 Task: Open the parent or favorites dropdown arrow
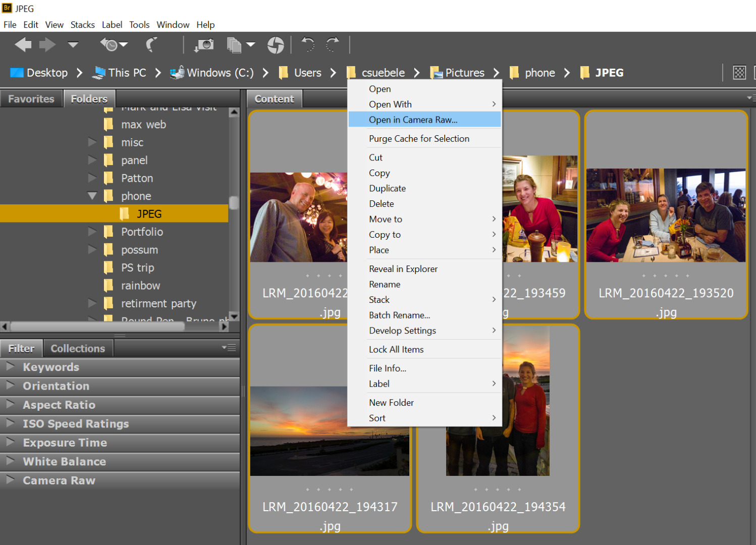(73, 45)
